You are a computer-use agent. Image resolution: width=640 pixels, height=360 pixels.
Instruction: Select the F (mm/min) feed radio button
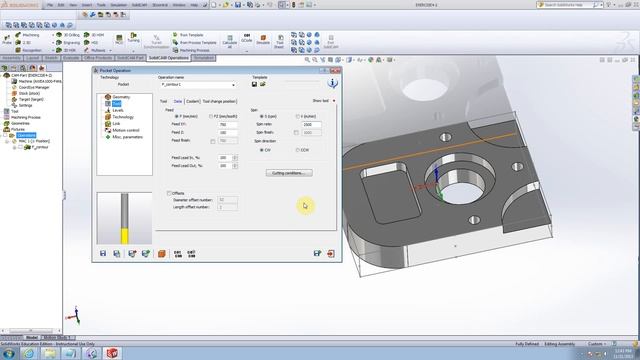tap(177, 116)
